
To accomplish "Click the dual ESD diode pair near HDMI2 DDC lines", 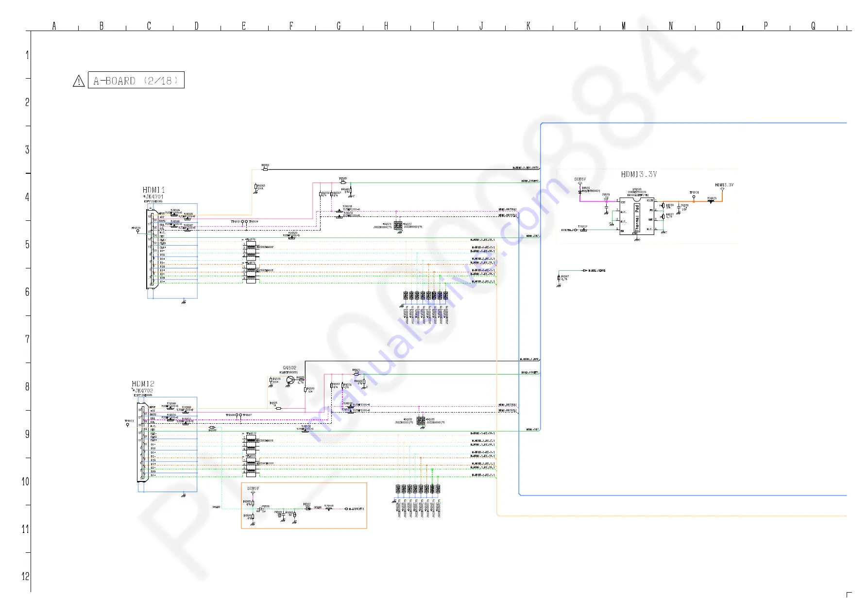I will pos(421,420).
